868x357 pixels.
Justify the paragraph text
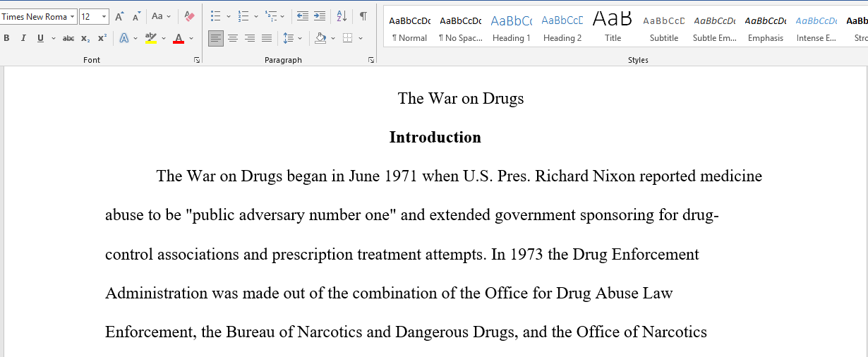pos(267,38)
